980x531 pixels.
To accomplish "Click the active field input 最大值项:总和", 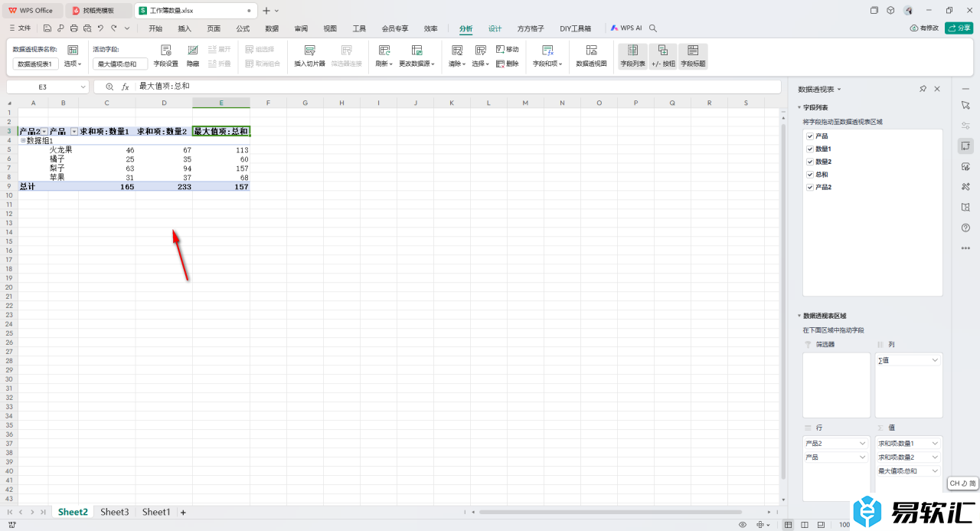I will (x=120, y=64).
